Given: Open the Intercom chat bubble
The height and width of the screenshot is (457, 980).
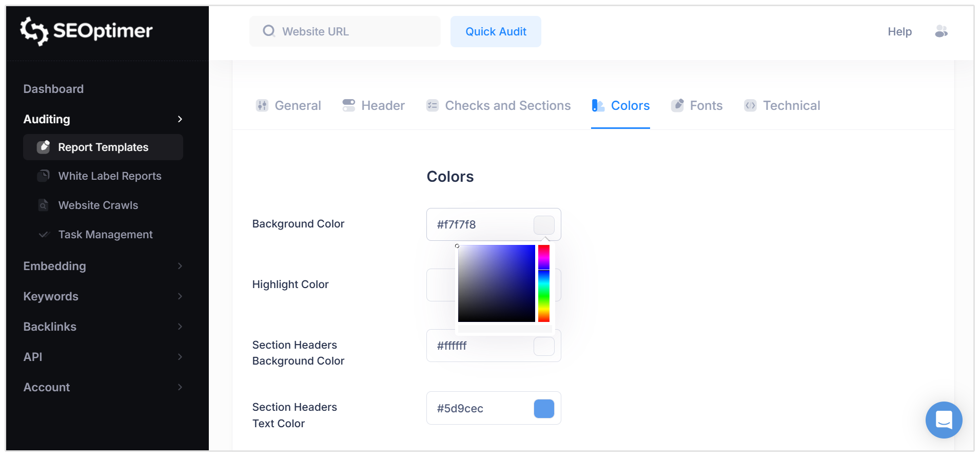Looking at the screenshot, I should pyautogui.click(x=944, y=420).
